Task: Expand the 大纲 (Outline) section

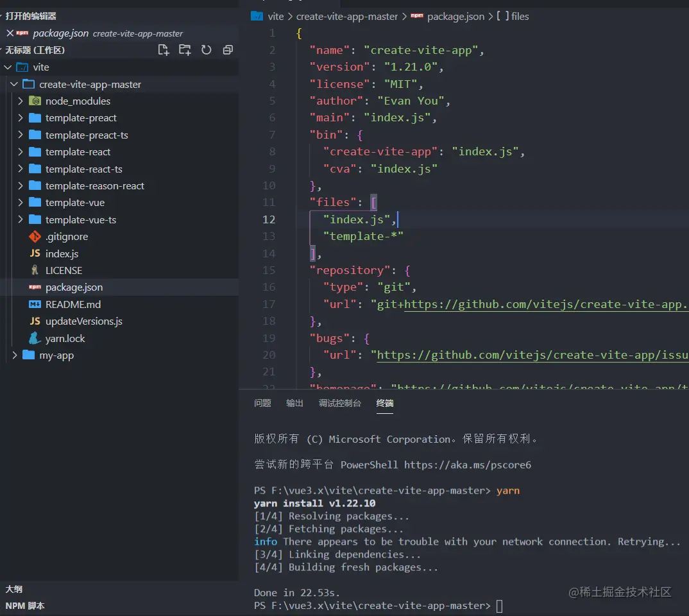Action: (13, 589)
